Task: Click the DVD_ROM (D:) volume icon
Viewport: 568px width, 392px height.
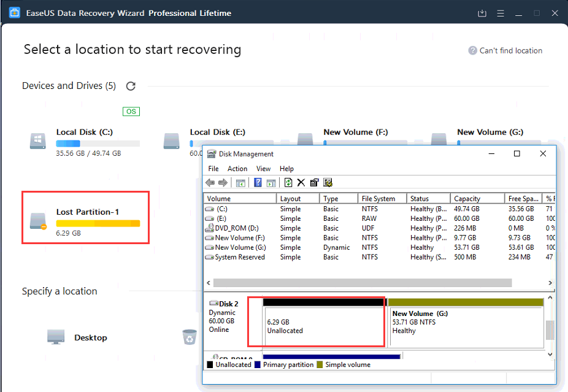Action: pyautogui.click(x=209, y=228)
